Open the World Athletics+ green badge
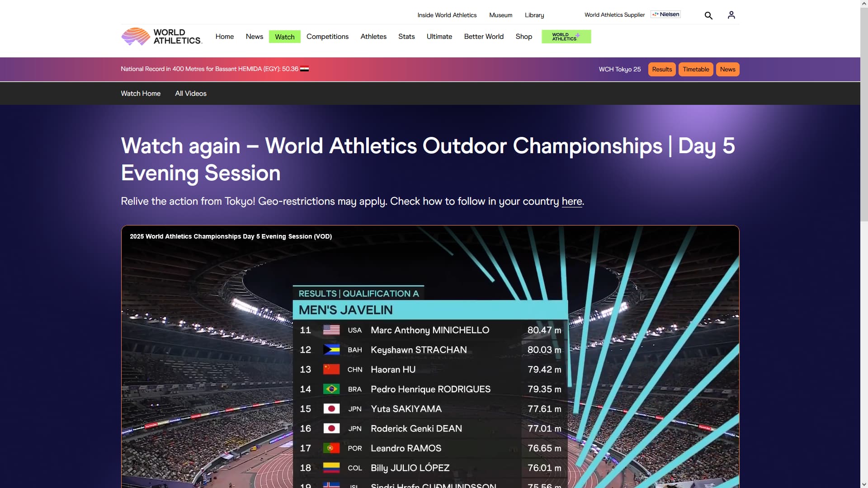Screen dimensions: 868x488 point(566,37)
